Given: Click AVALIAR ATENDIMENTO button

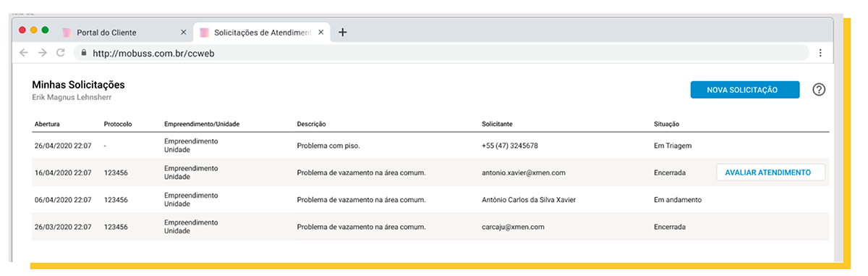Looking at the screenshot, I should pyautogui.click(x=770, y=172).
